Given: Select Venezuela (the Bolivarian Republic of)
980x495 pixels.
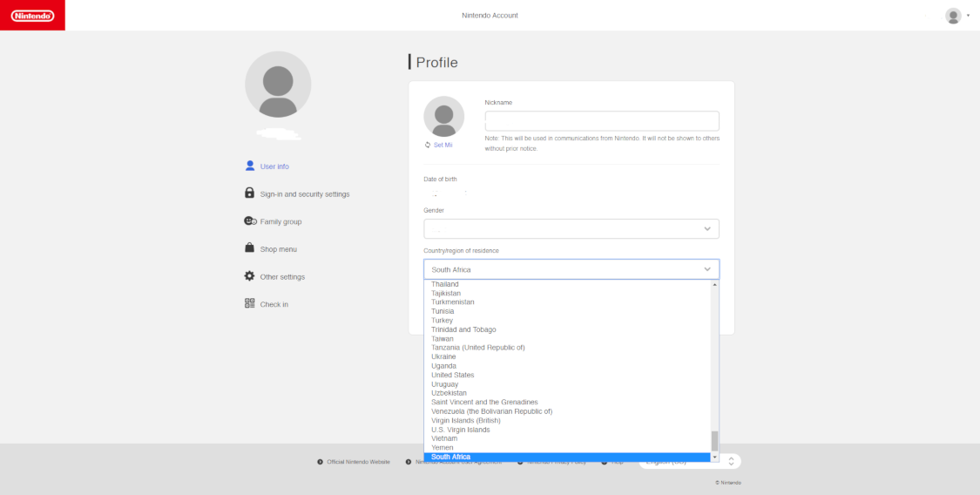Looking at the screenshot, I should click(x=567, y=411).
